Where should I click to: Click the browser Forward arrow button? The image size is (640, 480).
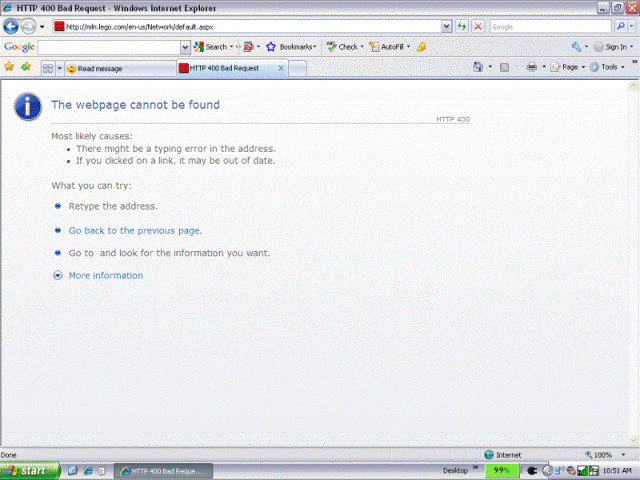28,27
